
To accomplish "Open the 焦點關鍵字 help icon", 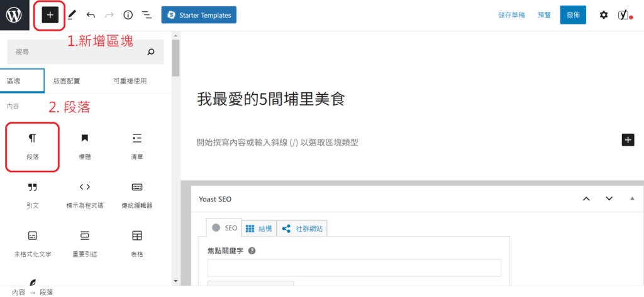I will 252,251.
